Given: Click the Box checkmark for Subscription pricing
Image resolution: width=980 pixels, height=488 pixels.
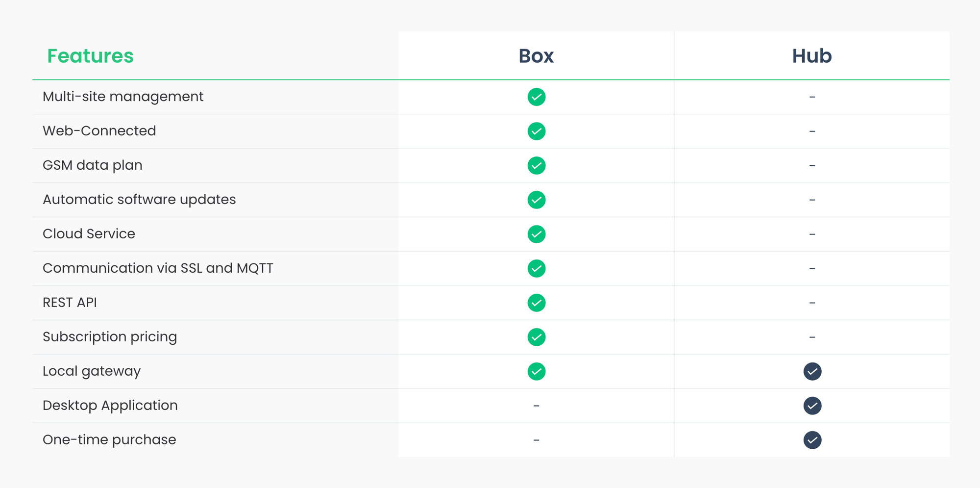Looking at the screenshot, I should pyautogui.click(x=536, y=337).
